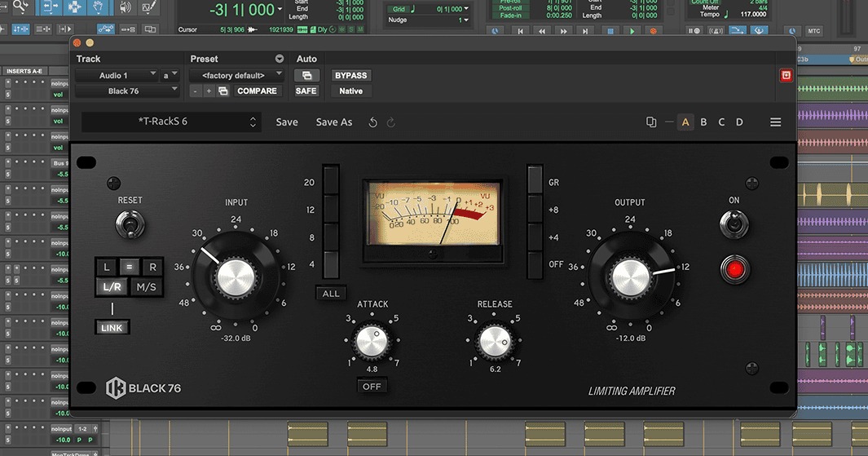Select the ratio 20 button
868x456 pixels.
331,180
